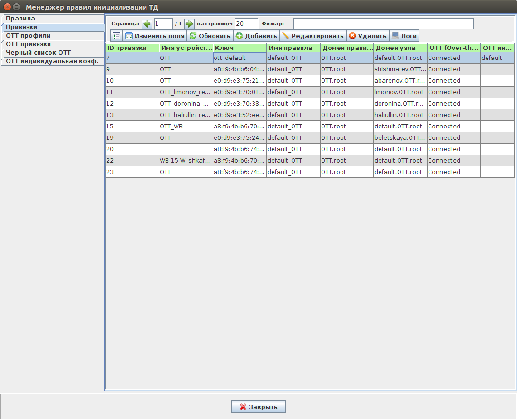
Task: Open Редактировать for selected binding
Action: pos(313,36)
